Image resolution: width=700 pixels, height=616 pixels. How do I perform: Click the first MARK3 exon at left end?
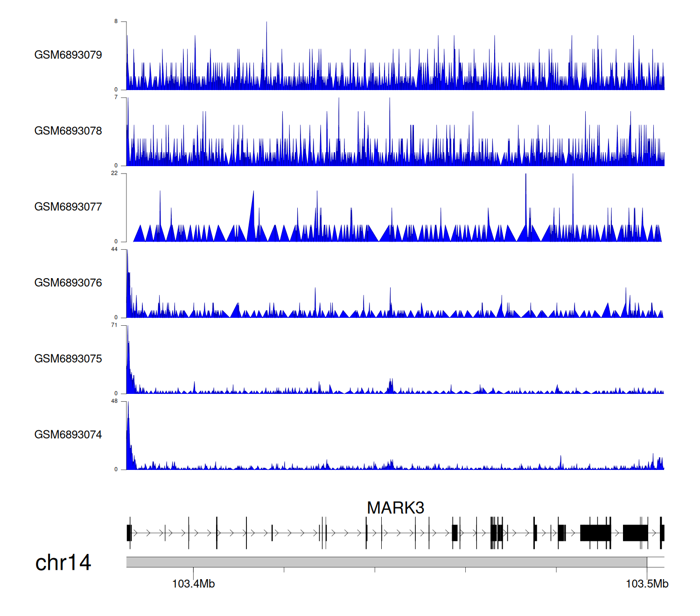pos(129,533)
